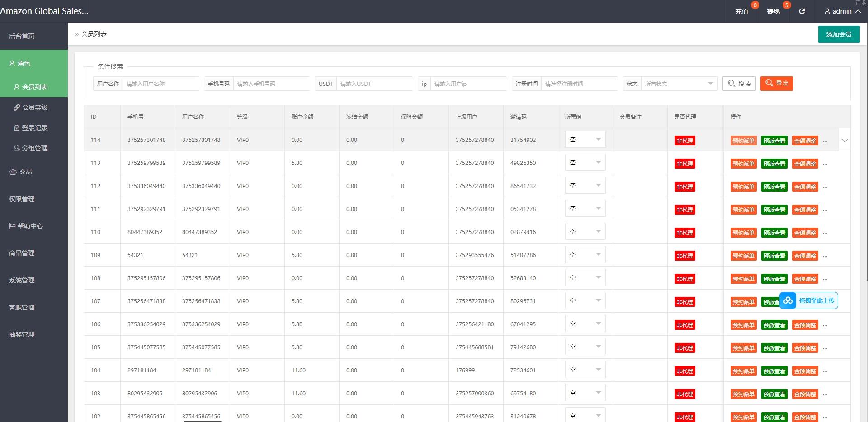
Task: Open the admin user menu
Action: (842, 11)
